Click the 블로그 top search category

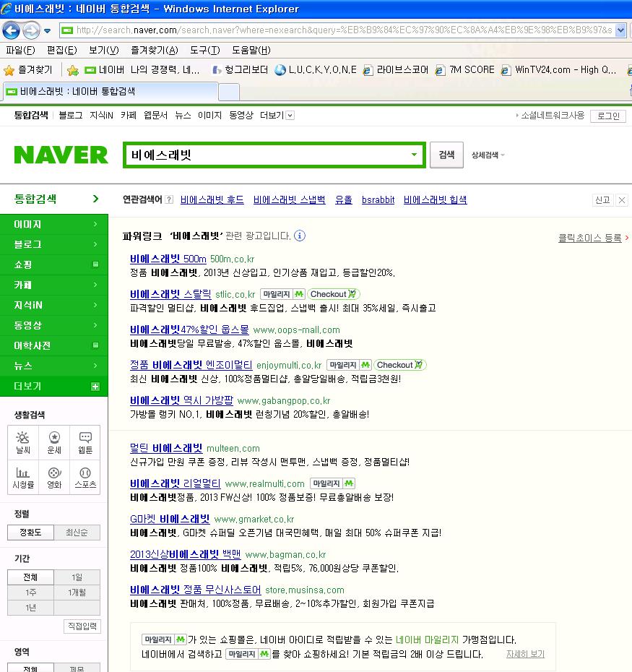tap(71, 116)
